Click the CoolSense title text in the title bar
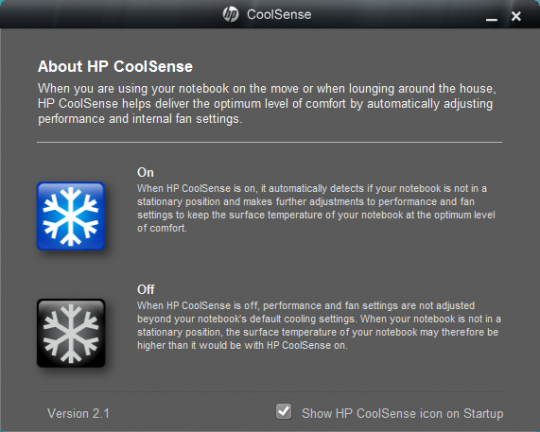Viewport: 540px width, 432px height. point(279,14)
